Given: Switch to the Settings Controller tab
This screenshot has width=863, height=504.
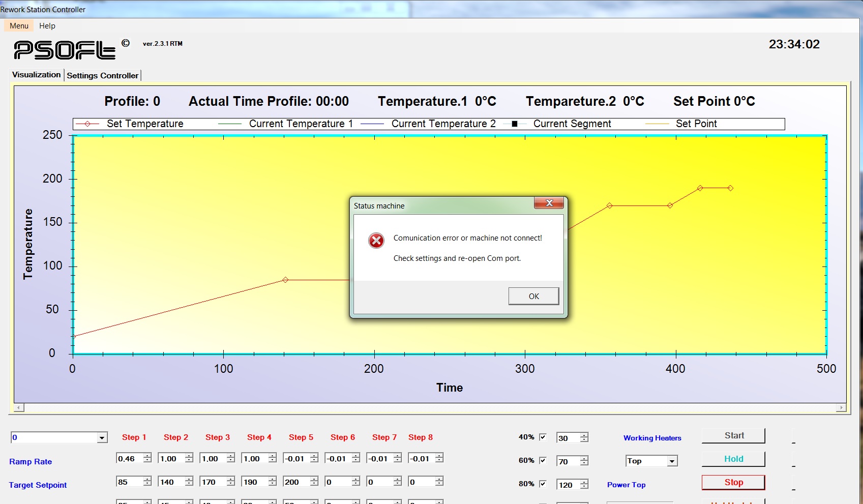Looking at the screenshot, I should [103, 75].
